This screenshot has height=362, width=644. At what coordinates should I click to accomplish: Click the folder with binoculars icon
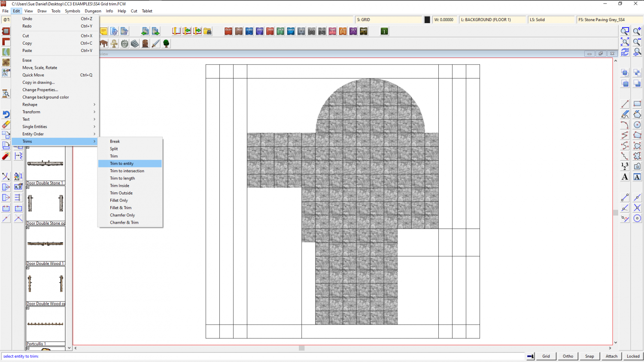pyautogui.click(x=208, y=31)
